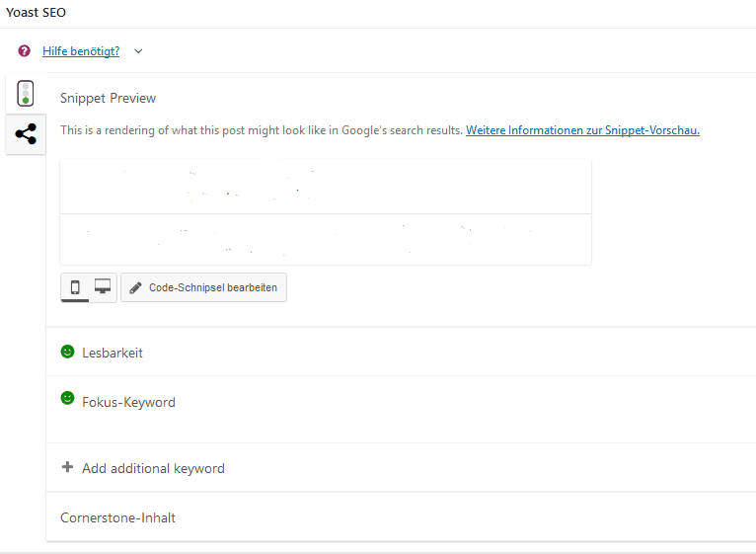The image size is (756, 554).
Task: Switch snippet preview to mobile view
Action: pos(75,287)
